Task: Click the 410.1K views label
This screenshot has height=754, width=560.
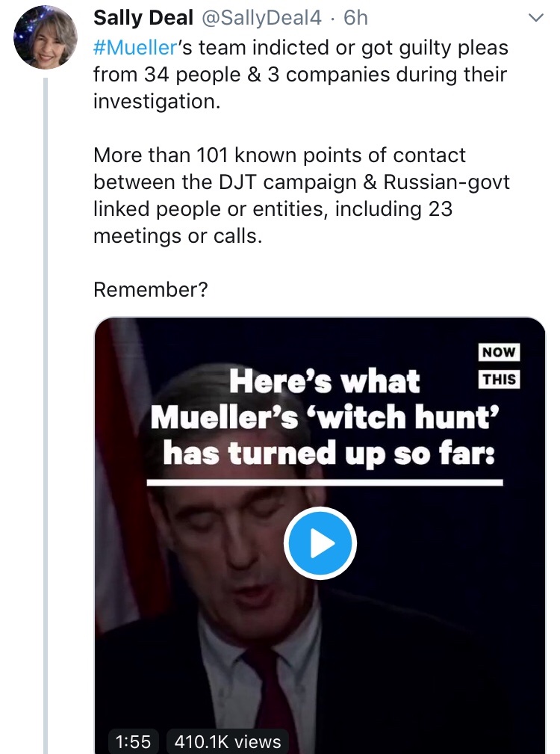Action: [227, 741]
